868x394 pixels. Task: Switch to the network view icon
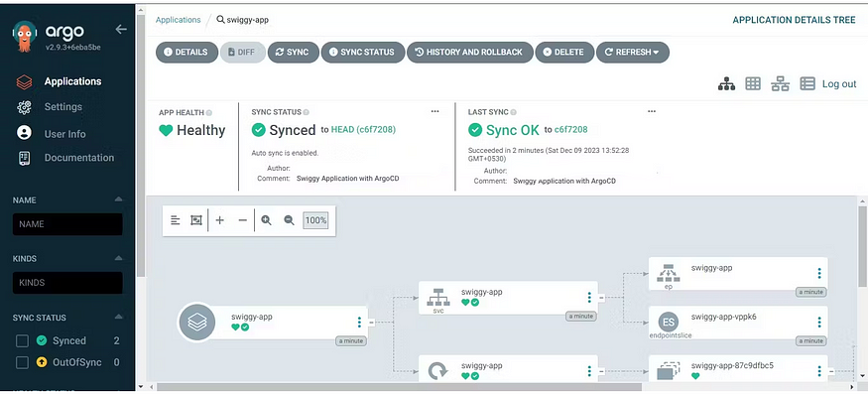[x=780, y=83]
